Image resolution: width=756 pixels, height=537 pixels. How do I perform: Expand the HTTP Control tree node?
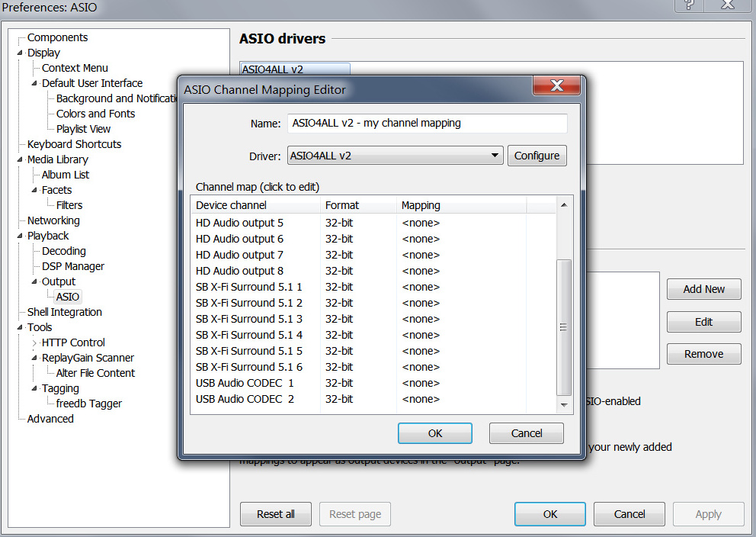[35, 343]
